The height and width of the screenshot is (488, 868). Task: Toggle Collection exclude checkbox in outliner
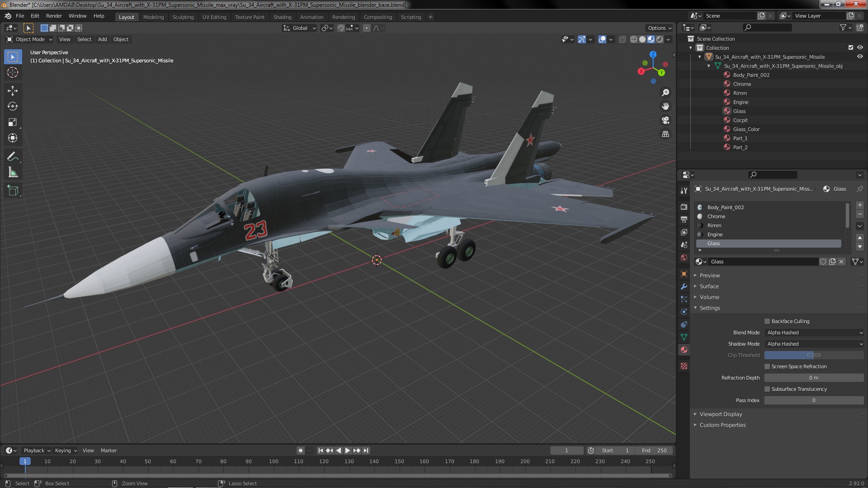[851, 47]
